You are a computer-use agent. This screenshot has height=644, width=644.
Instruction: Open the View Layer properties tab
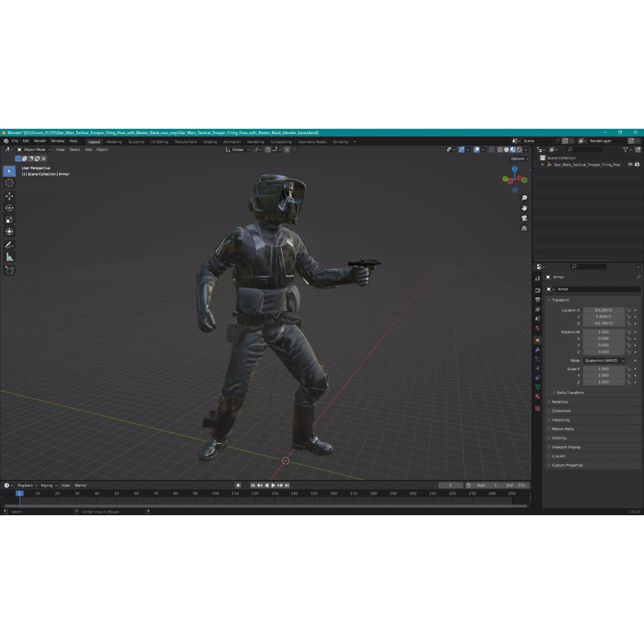point(538,309)
